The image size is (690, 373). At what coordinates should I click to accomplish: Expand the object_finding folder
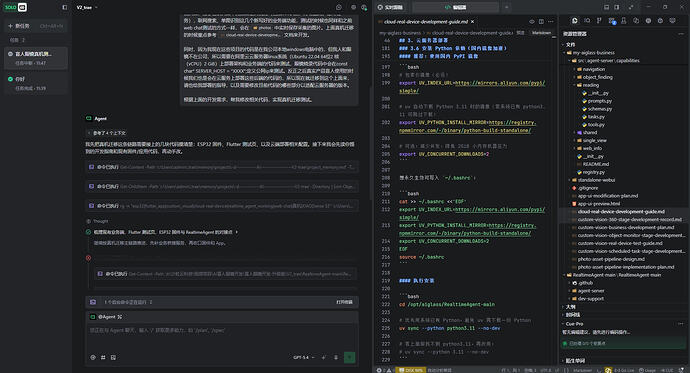pyautogui.click(x=594, y=77)
